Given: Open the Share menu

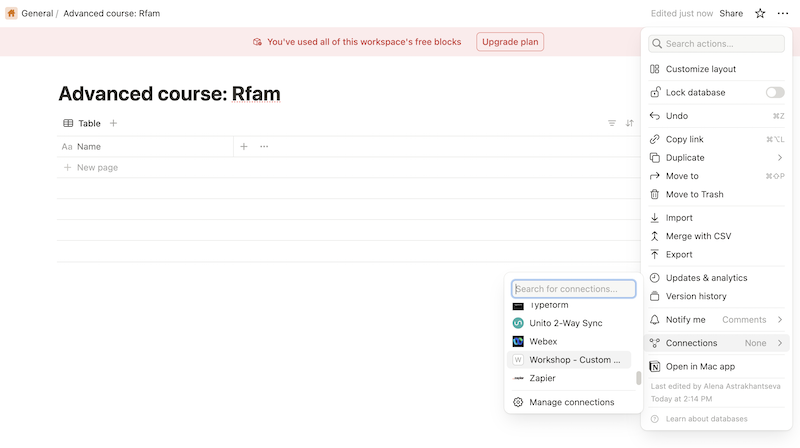Looking at the screenshot, I should (731, 13).
